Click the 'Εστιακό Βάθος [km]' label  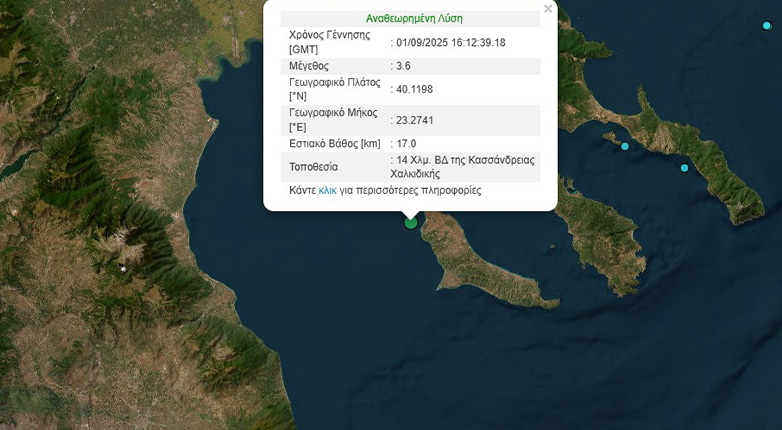(335, 144)
